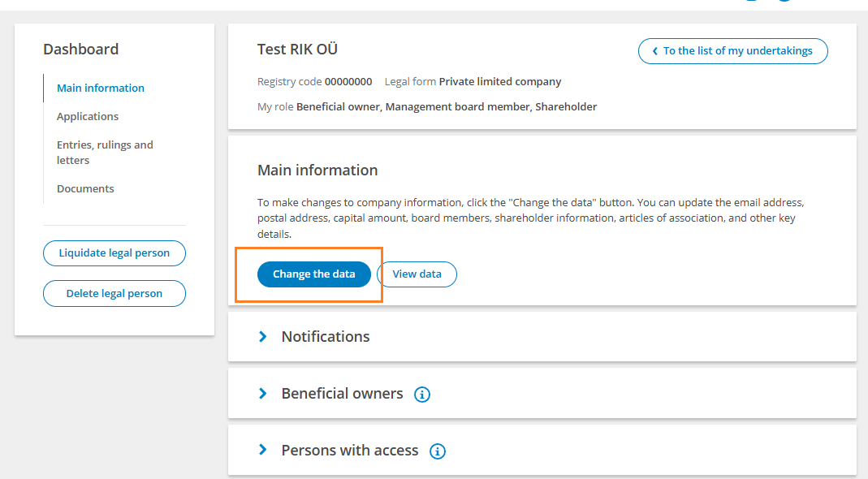Open info icon beside Beneficial owners
This screenshot has height=479, width=868.
point(422,395)
